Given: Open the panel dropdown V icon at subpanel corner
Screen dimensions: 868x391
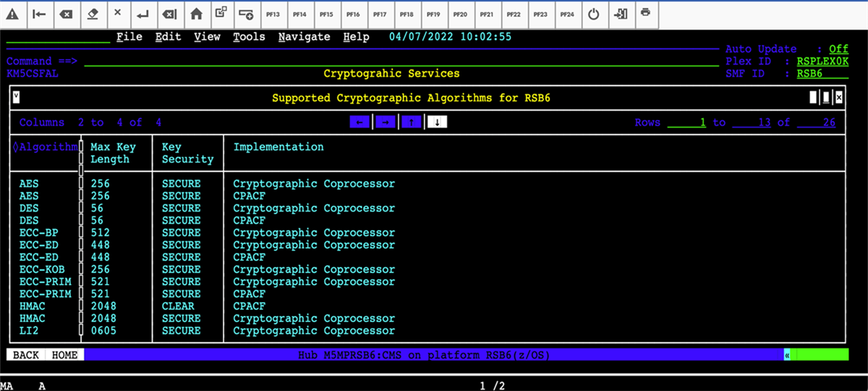Looking at the screenshot, I should 16,97.
